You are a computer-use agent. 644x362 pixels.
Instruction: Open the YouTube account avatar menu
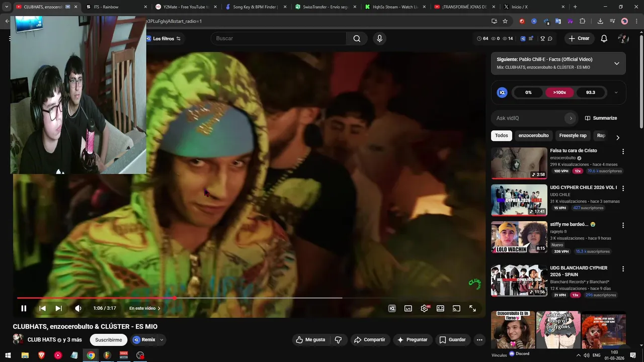point(623,38)
